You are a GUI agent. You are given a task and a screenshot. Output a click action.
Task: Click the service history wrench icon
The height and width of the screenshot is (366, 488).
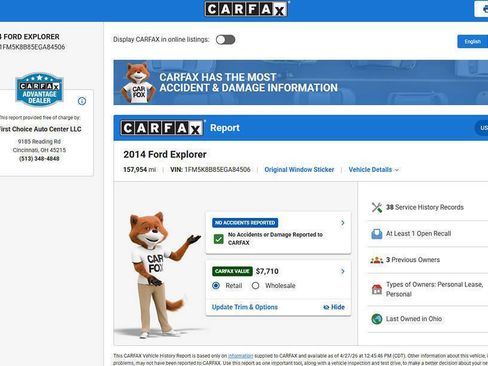pyautogui.click(x=377, y=207)
